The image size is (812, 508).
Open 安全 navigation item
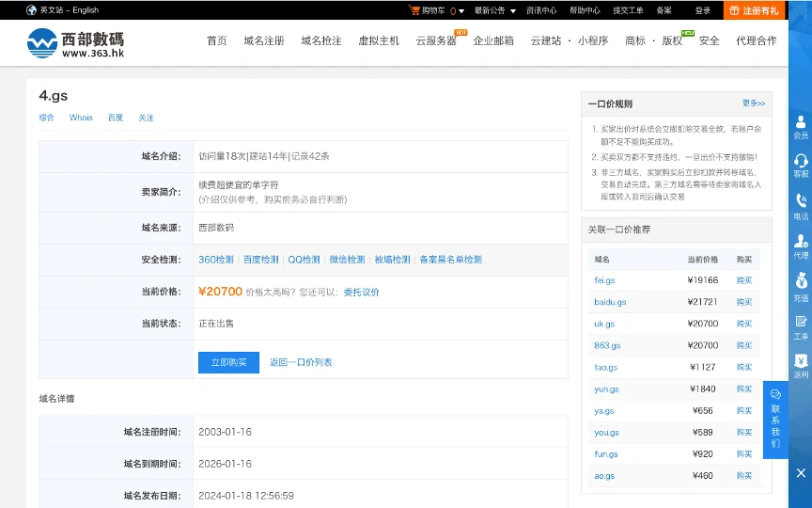pos(709,40)
